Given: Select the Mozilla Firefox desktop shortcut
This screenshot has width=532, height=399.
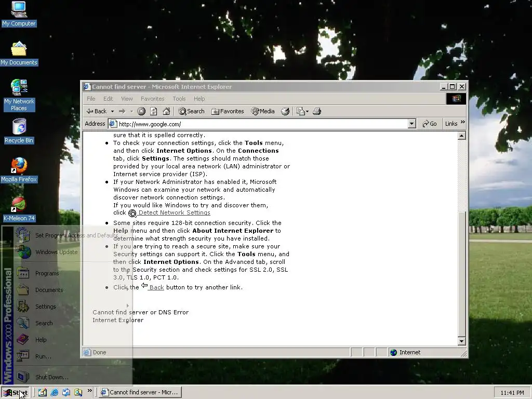Looking at the screenshot, I should pyautogui.click(x=19, y=170).
